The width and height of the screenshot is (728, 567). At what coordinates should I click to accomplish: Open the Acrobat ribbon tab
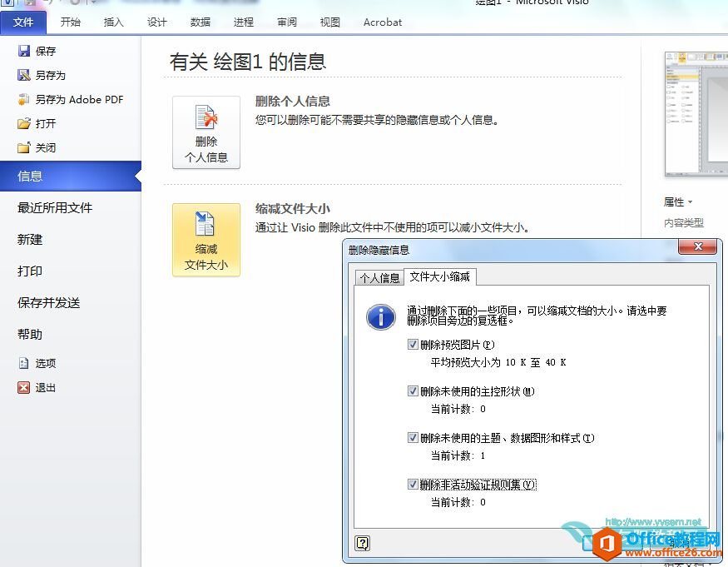[x=383, y=22]
